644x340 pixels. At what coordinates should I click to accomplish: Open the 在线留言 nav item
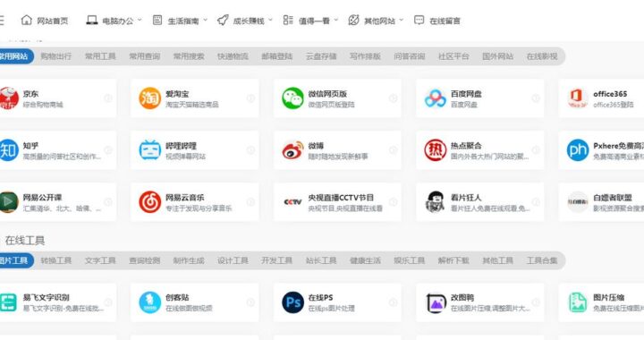pos(445,21)
